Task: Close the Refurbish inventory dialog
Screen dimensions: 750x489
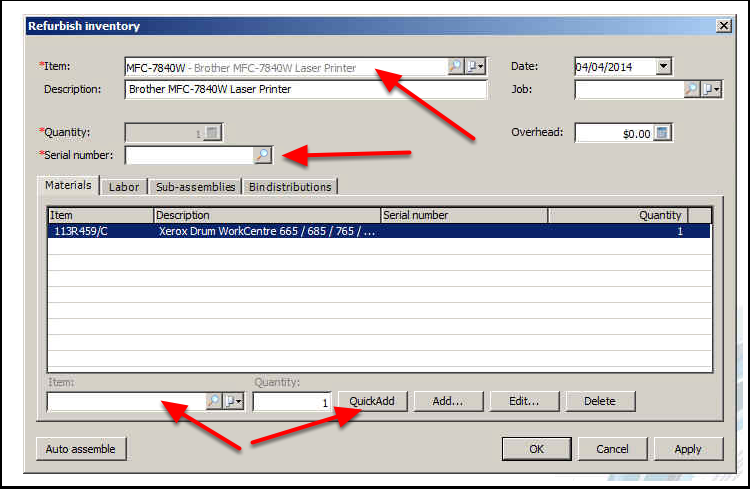Action: click(x=724, y=25)
